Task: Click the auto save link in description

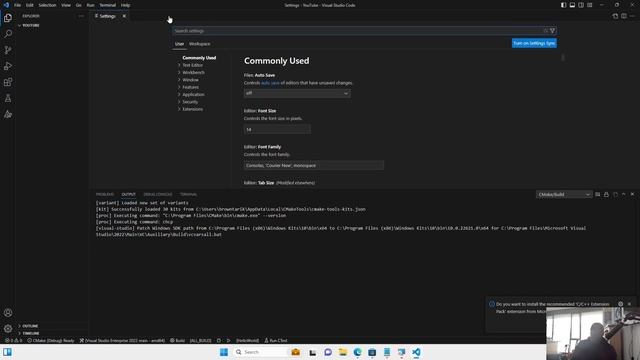Action: 270,83
